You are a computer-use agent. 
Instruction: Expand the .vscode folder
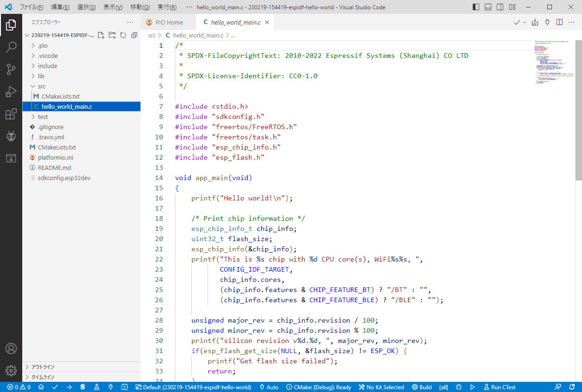point(81,56)
